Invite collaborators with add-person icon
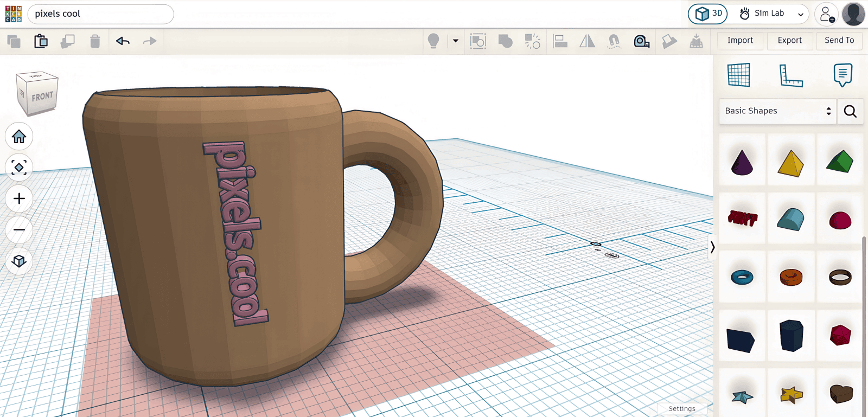The image size is (868, 417). click(826, 14)
